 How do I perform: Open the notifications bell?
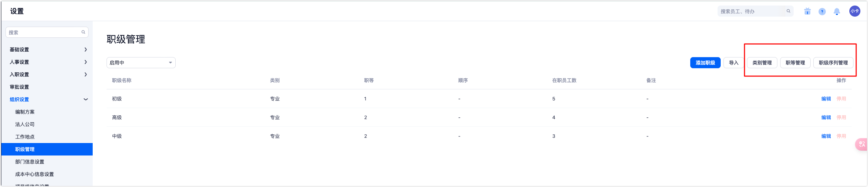click(837, 12)
